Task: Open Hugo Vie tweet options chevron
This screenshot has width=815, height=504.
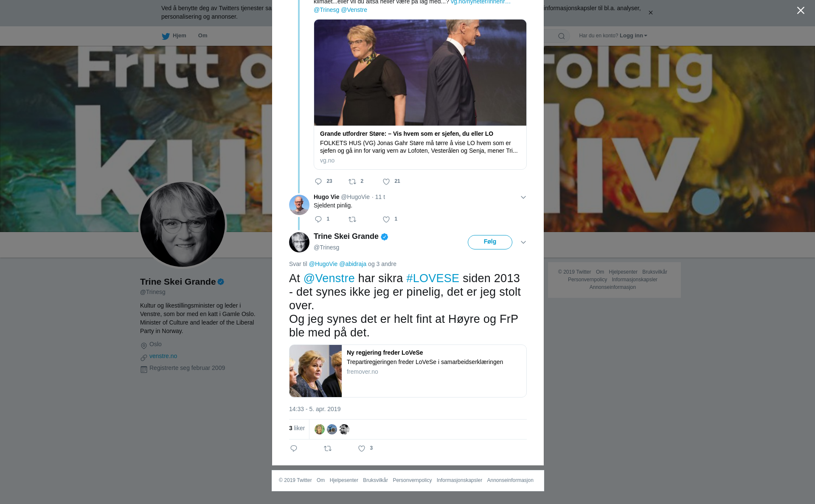Action: 523,197
